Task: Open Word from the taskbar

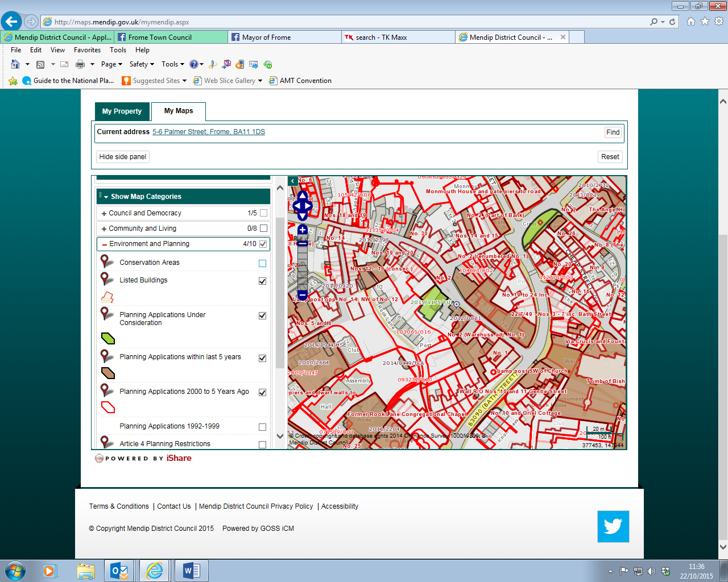Action: [x=191, y=571]
